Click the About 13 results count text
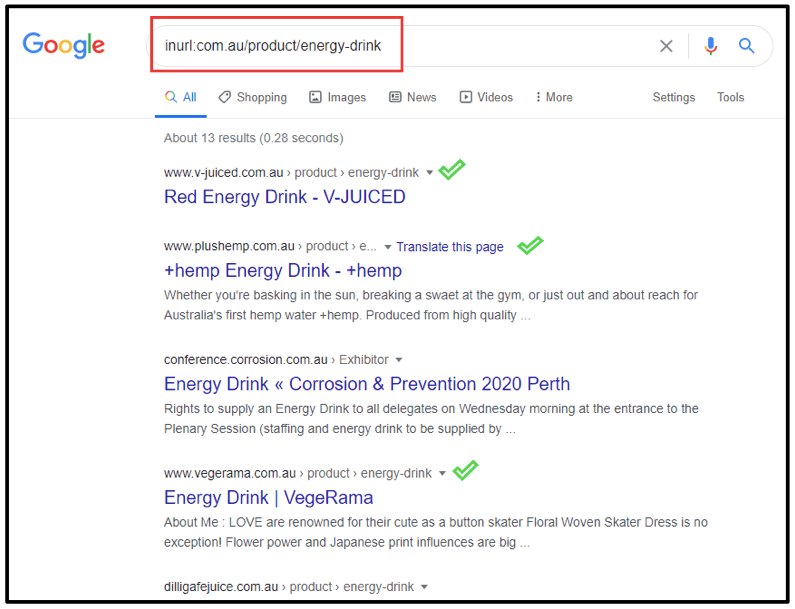 pos(254,138)
